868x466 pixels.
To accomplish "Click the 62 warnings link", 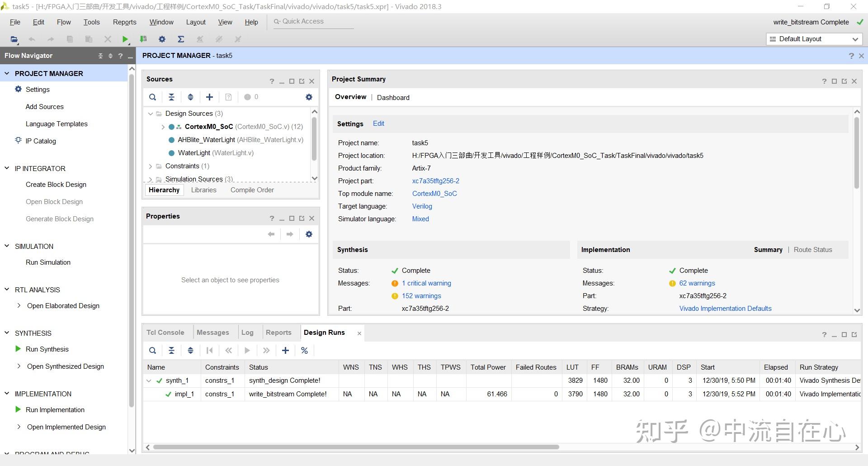I will [x=697, y=283].
